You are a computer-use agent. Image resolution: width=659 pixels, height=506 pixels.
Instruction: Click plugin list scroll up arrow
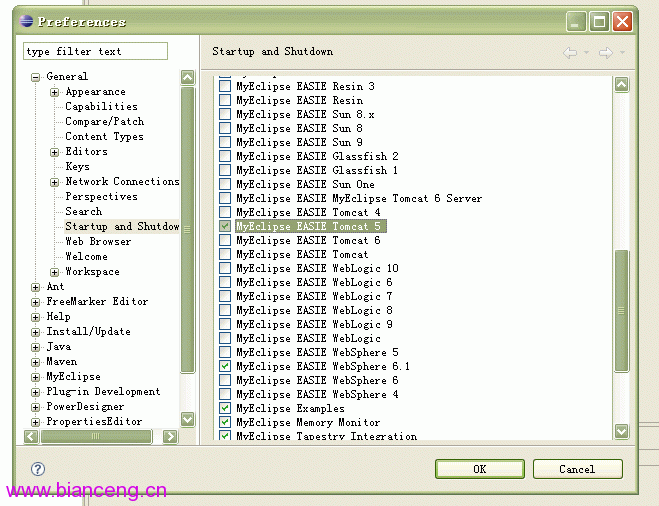point(622,84)
